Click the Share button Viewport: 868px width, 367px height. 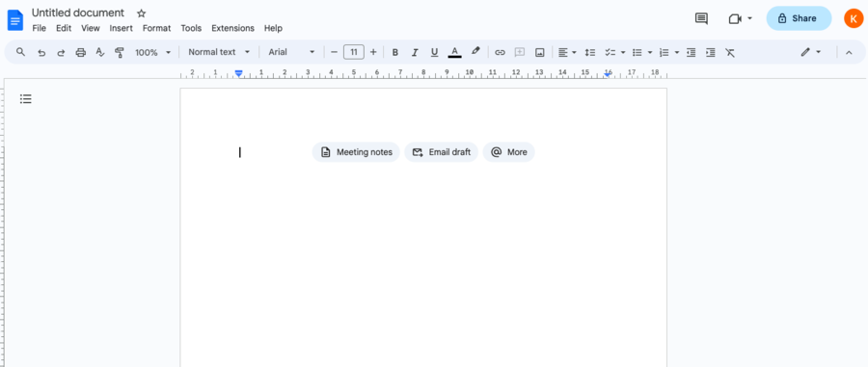799,18
